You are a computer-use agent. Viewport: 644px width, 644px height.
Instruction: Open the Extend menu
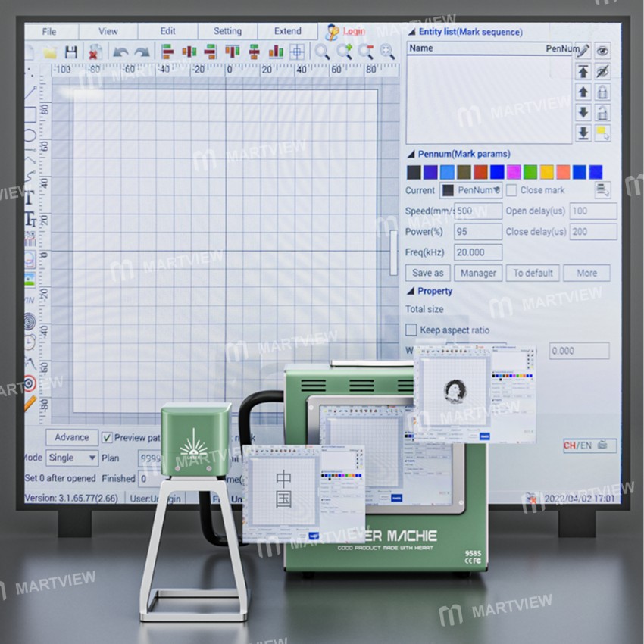pyautogui.click(x=287, y=31)
